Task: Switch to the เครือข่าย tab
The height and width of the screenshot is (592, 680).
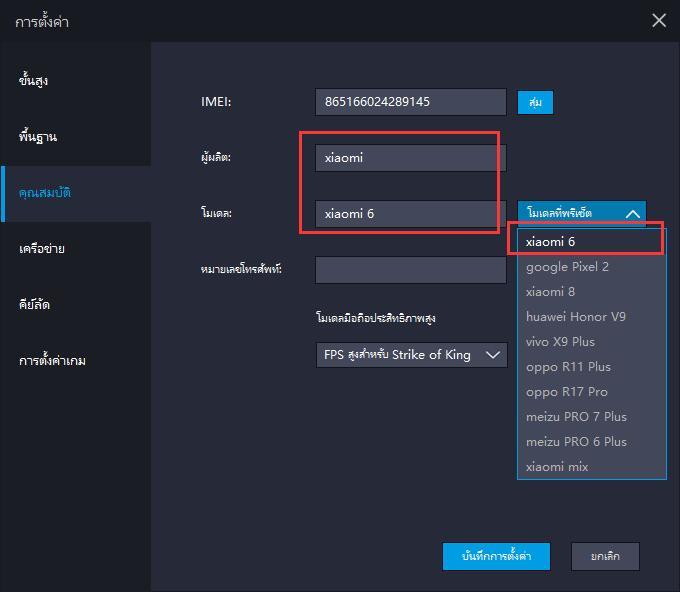Action: (x=75, y=249)
